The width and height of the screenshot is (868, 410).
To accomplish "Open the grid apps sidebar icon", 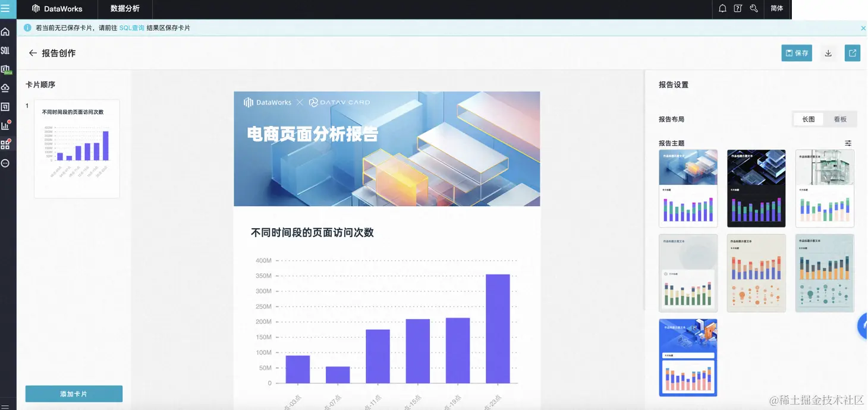I will (x=5, y=144).
